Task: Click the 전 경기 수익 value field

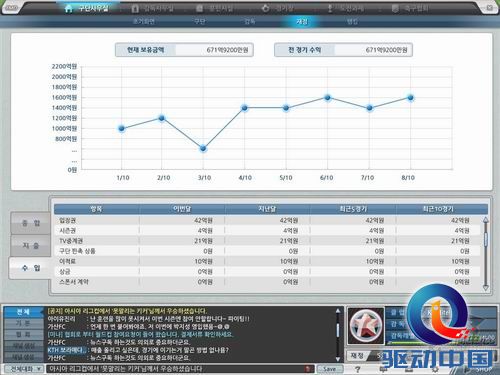Action: (x=373, y=50)
